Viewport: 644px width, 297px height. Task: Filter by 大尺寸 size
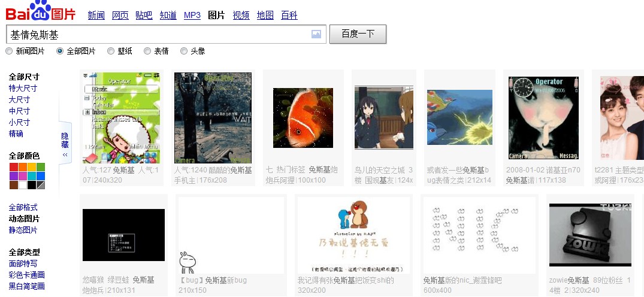(x=19, y=99)
